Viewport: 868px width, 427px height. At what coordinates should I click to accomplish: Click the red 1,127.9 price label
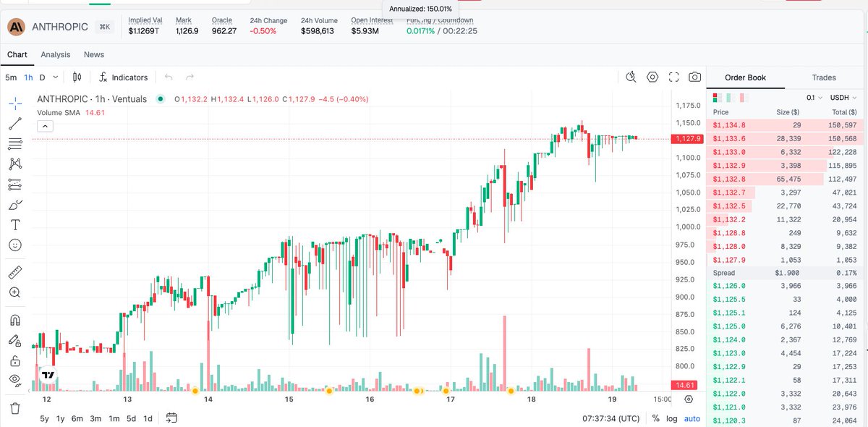[687, 138]
